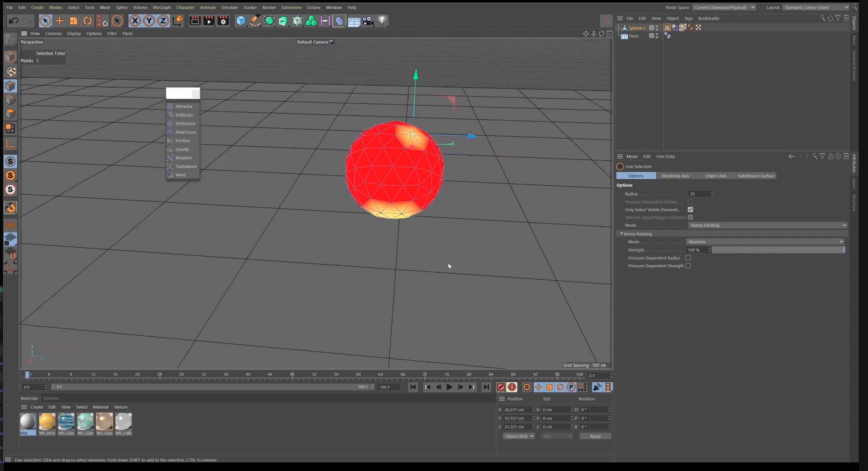Collapse the Vertex Painting section
Image resolution: width=868 pixels, height=471 pixels.
tap(621, 233)
